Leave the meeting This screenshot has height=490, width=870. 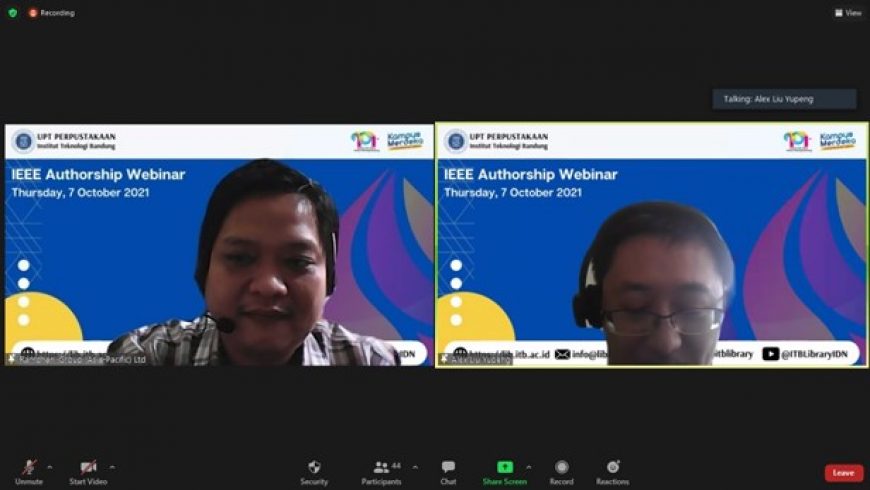(x=843, y=473)
